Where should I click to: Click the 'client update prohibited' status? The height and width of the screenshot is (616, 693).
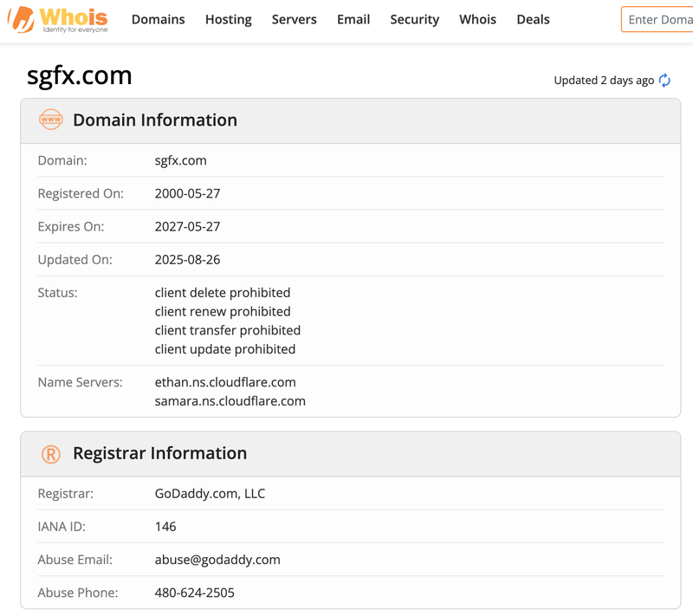(225, 349)
